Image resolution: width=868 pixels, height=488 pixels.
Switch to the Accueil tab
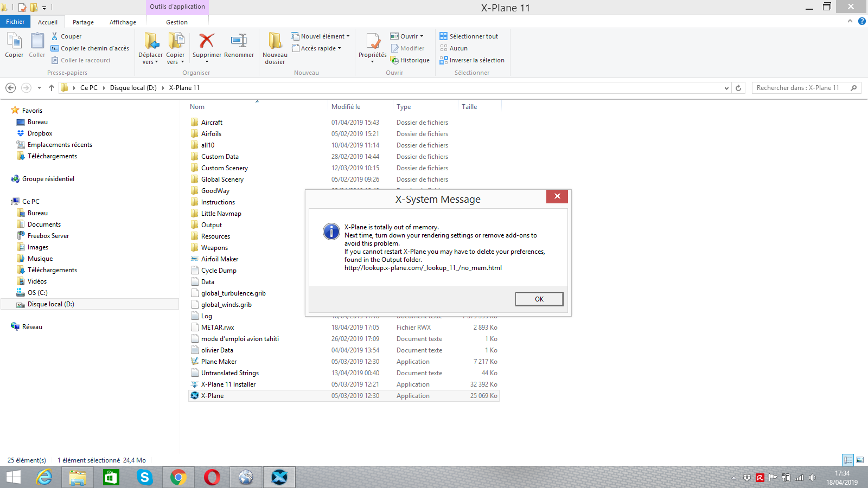[48, 22]
